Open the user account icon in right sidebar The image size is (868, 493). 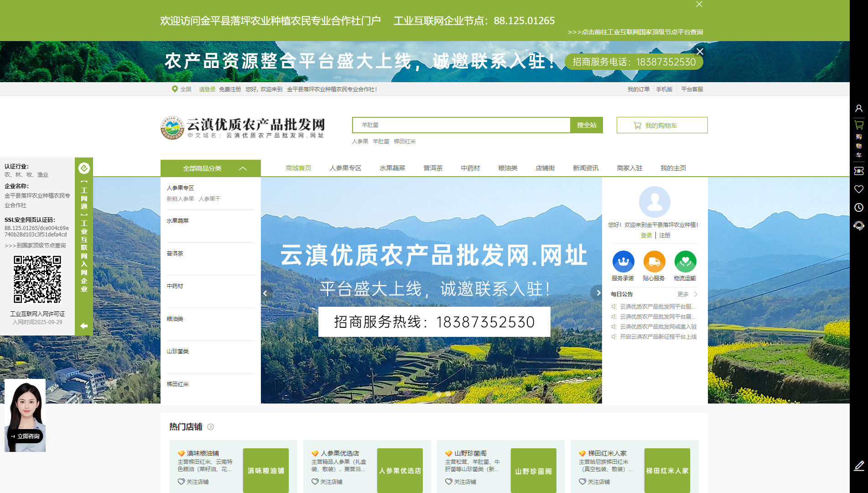tap(858, 108)
